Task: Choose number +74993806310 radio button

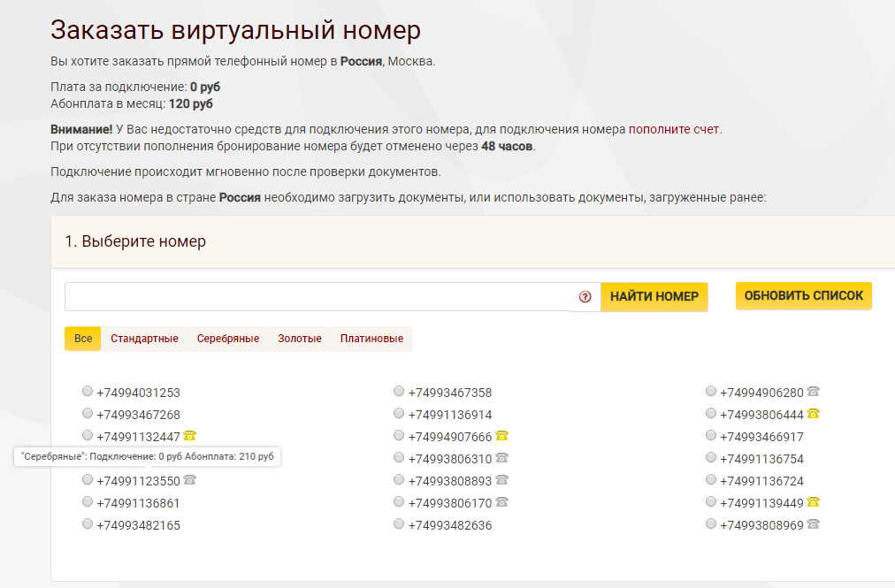Action: coord(399,457)
